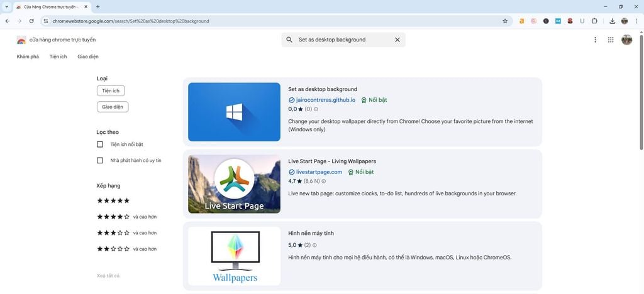
Task: Open the Chrome extensions puzzle icon
Action: click(594, 21)
